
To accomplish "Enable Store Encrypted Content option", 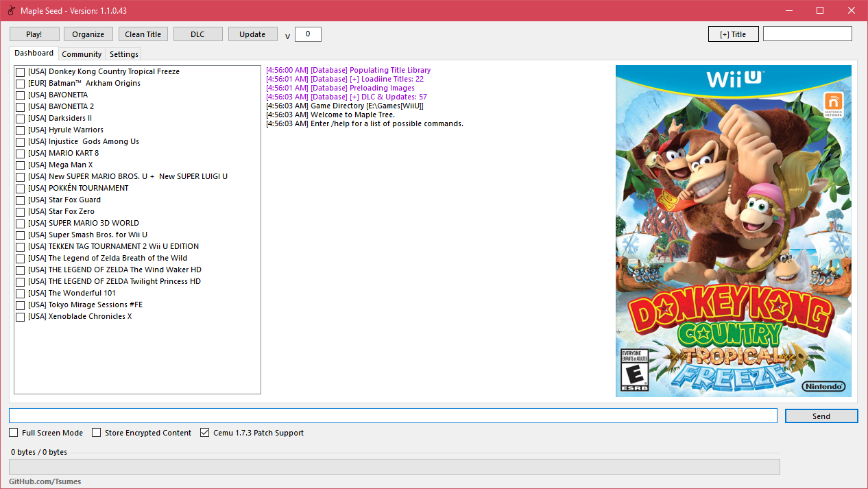I will tap(97, 433).
